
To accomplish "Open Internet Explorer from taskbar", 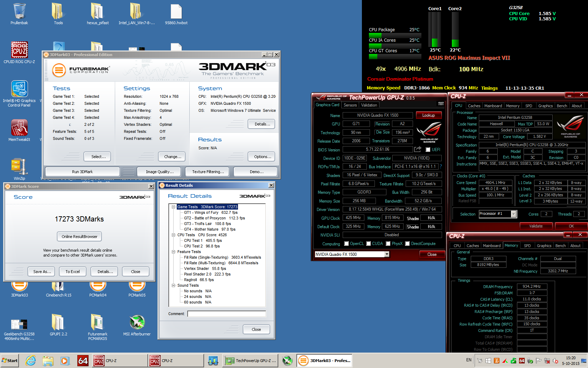I will [x=31, y=361].
